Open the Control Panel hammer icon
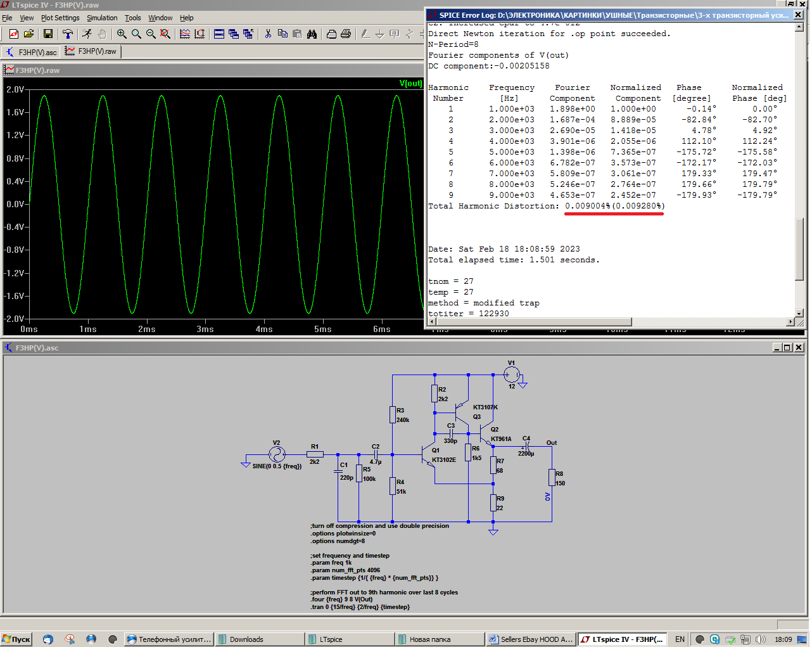Viewport: 812px width, 647px height. (x=68, y=34)
